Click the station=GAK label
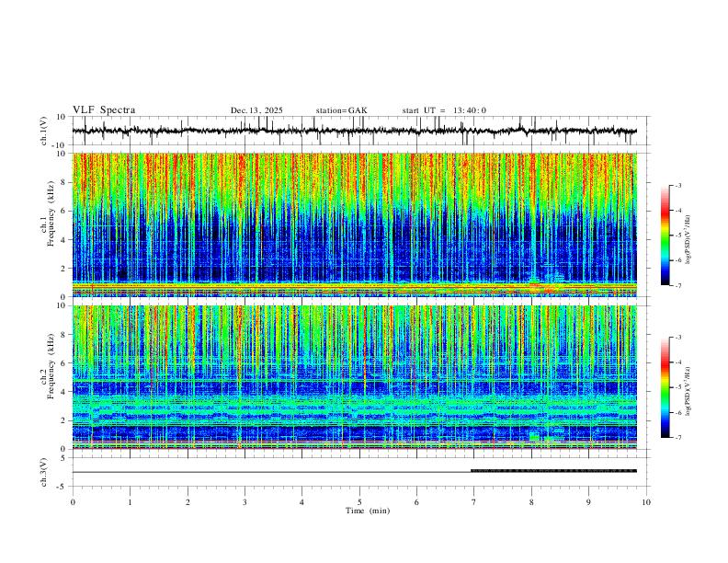 tap(341, 110)
